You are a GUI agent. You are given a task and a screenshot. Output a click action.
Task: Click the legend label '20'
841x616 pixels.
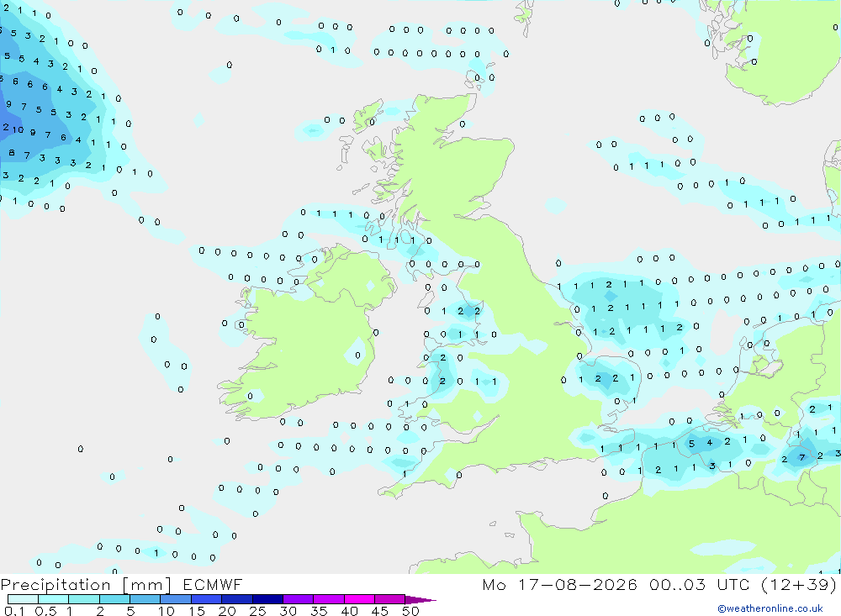(x=227, y=611)
